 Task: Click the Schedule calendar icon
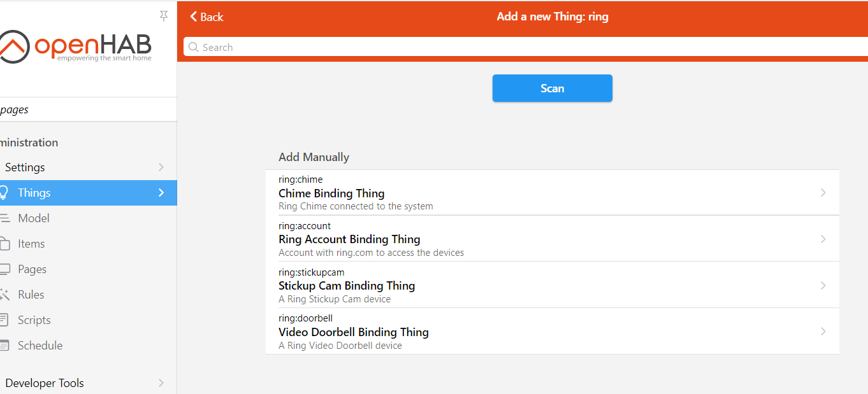point(4,346)
